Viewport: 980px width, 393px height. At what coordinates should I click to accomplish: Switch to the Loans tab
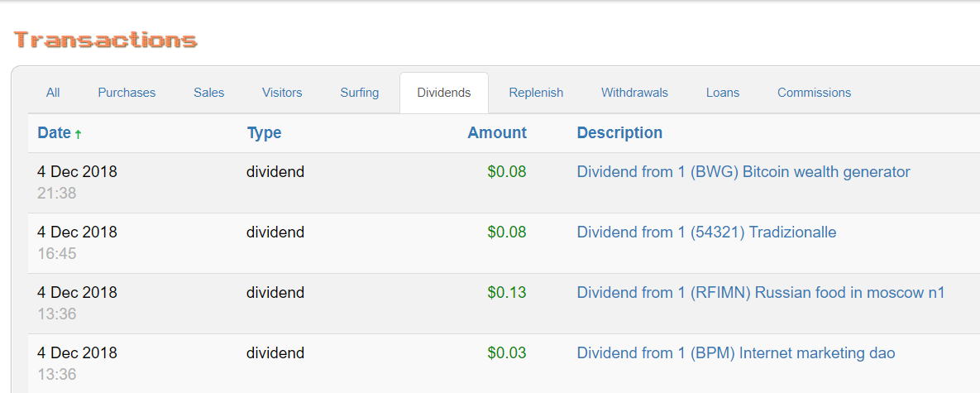(723, 93)
